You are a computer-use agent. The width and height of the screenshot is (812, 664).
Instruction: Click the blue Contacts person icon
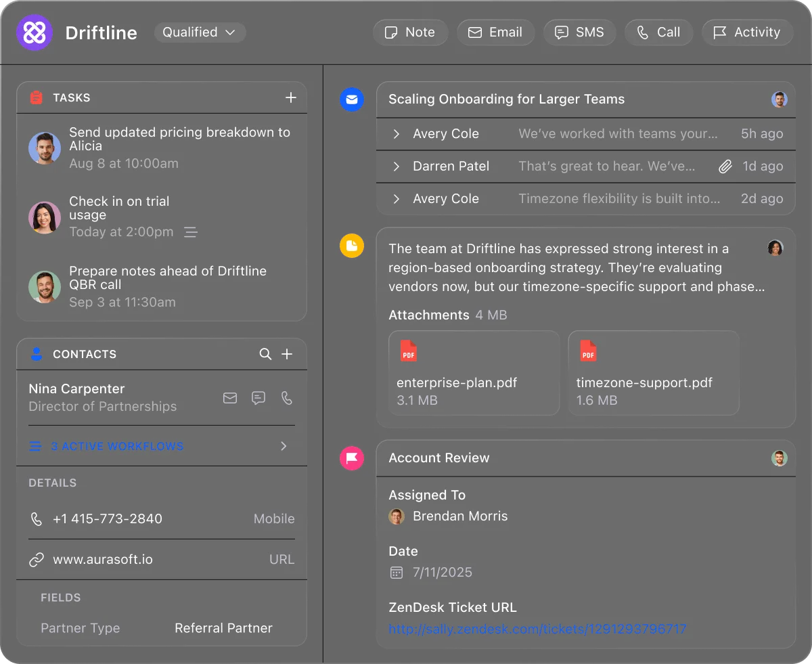[x=37, y=354]
